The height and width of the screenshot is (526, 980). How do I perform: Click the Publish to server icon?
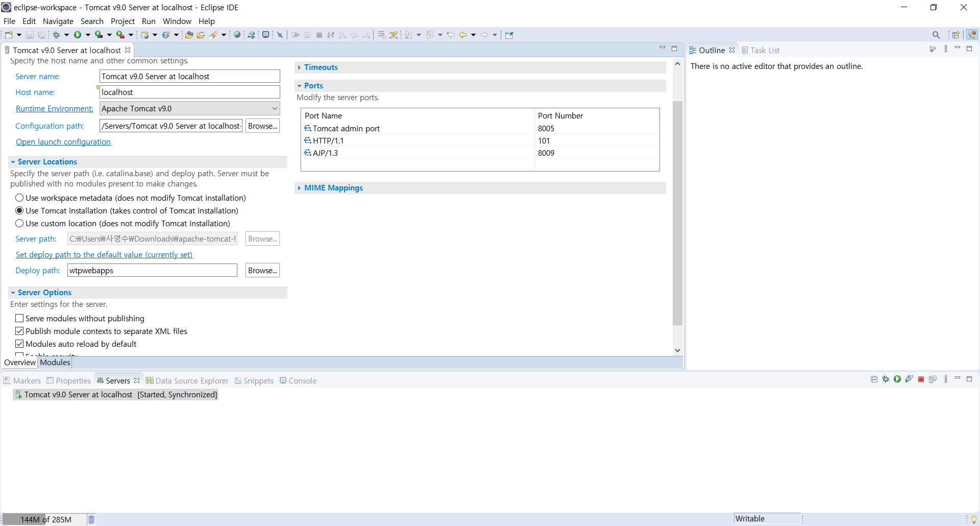pyautogui.click(x=933, y=379)
